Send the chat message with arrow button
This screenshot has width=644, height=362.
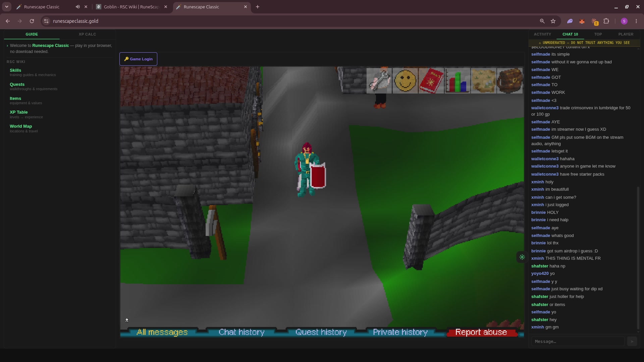tap(632, 342)
